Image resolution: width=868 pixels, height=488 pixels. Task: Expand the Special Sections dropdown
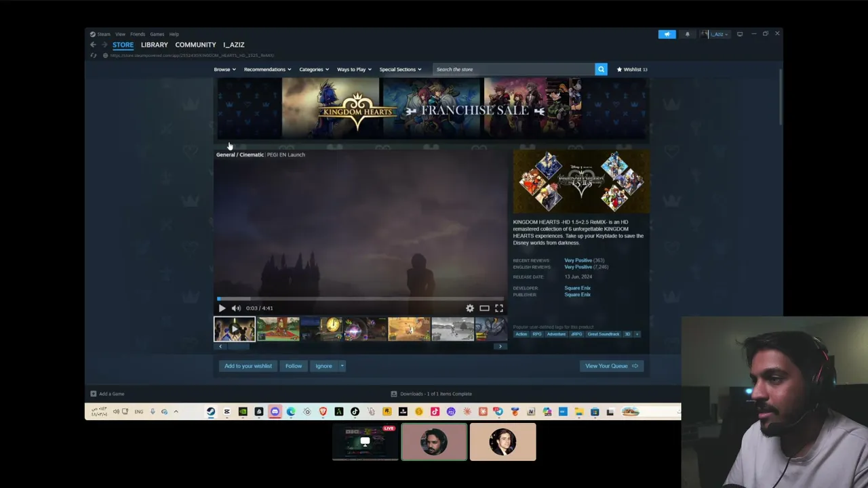[x=400, y=69]
